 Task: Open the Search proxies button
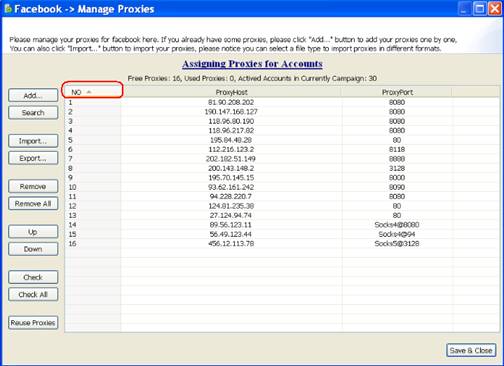33,113
